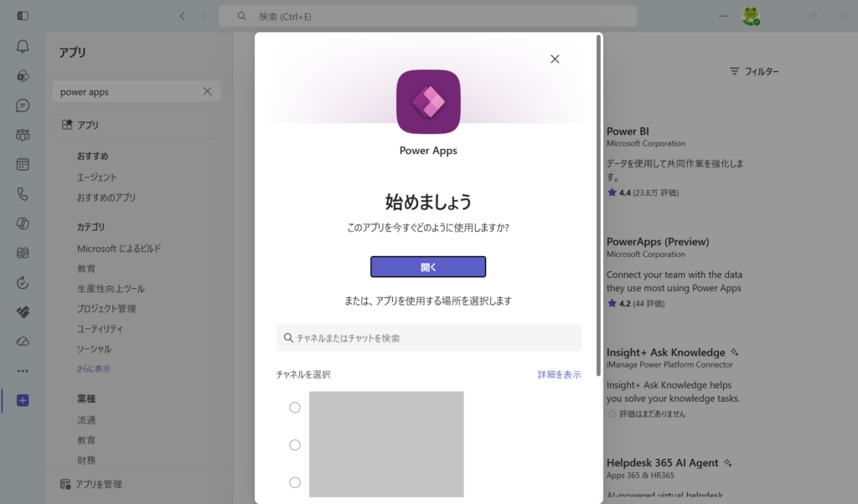The width and height of the screenshot is (858, 504).
Task: Open the おすすめのアプリ category
Action: tap(106, 198)
